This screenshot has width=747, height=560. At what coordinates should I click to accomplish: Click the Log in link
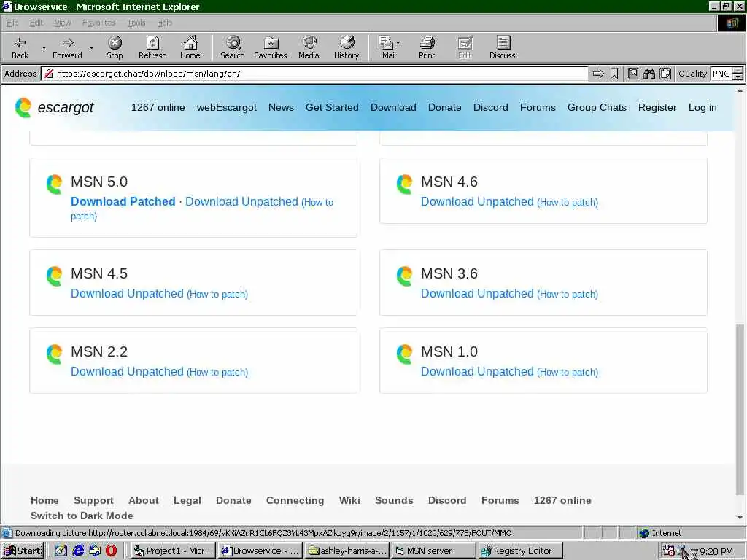[703, 108]
